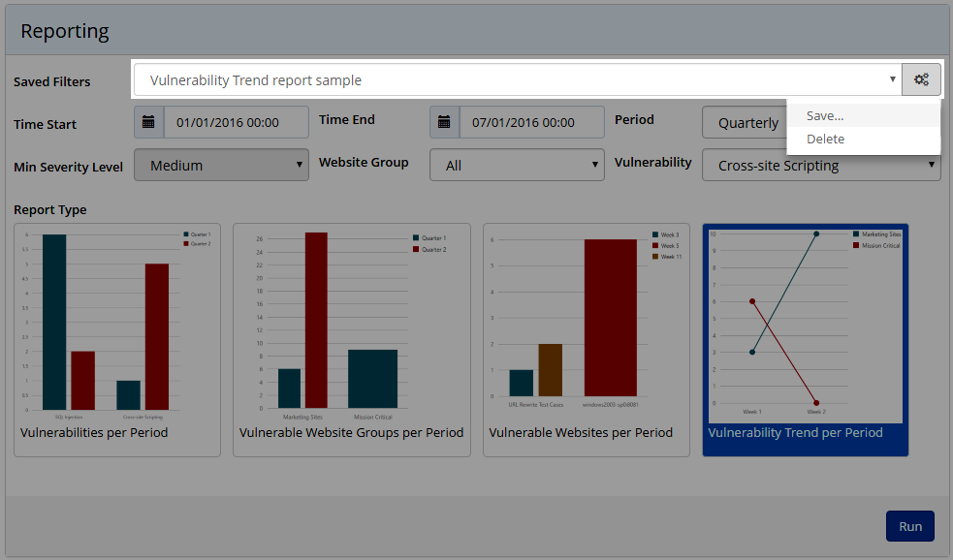Click the Quarter 1 legend swatch in first chart
Viewport: 953px width, 560px height.
pos(186,234)
